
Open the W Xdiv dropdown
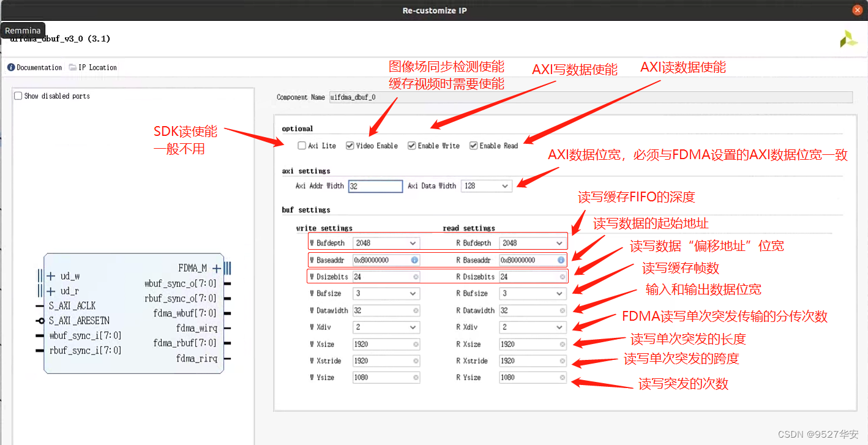point(386,327)
